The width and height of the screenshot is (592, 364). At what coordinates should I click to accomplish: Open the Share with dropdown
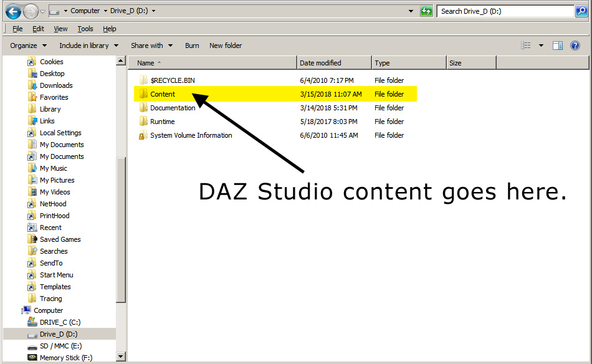[x=152, y=45]
